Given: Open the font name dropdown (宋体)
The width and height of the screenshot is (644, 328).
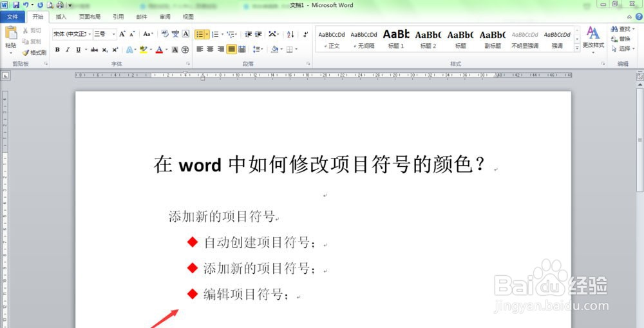Looking at the screenshot, I should pyautogui.click(x=90, y=34).
